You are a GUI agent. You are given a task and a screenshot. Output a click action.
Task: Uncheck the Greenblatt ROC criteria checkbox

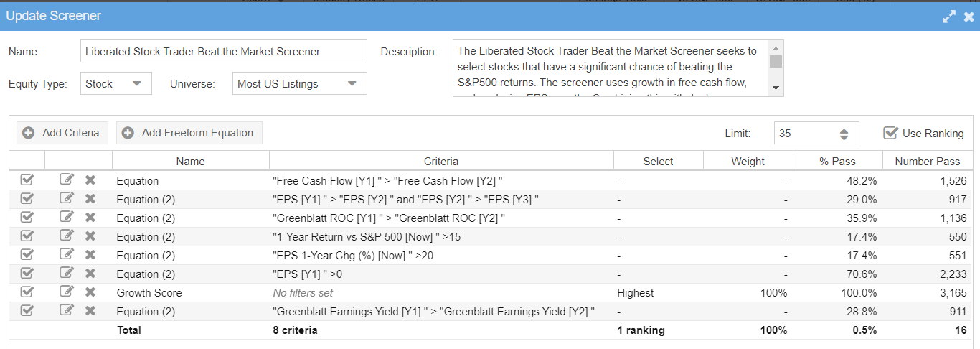tap(27, 218)
